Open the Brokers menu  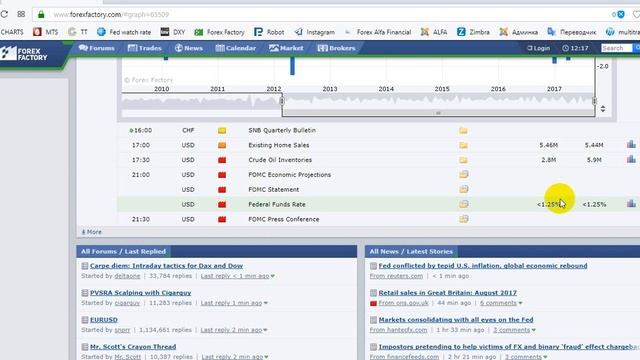click(336, 48)
